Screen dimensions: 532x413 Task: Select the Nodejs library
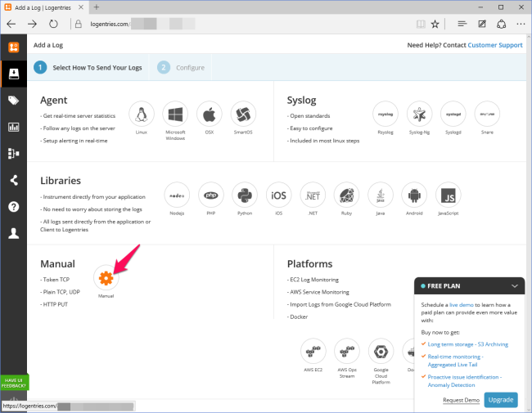click(177, 195)
